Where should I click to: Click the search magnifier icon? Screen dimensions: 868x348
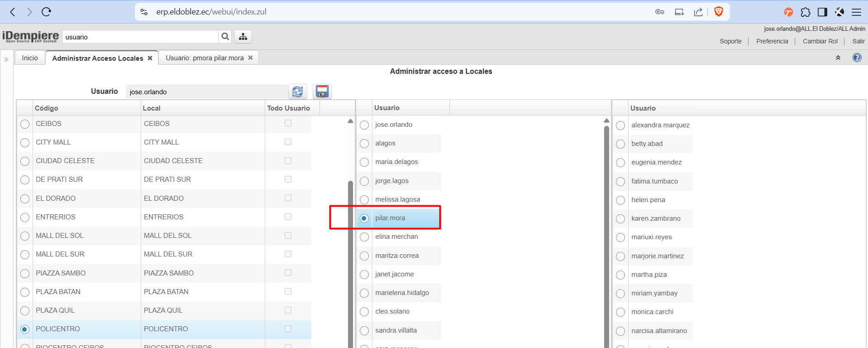(x=225, y=37)
